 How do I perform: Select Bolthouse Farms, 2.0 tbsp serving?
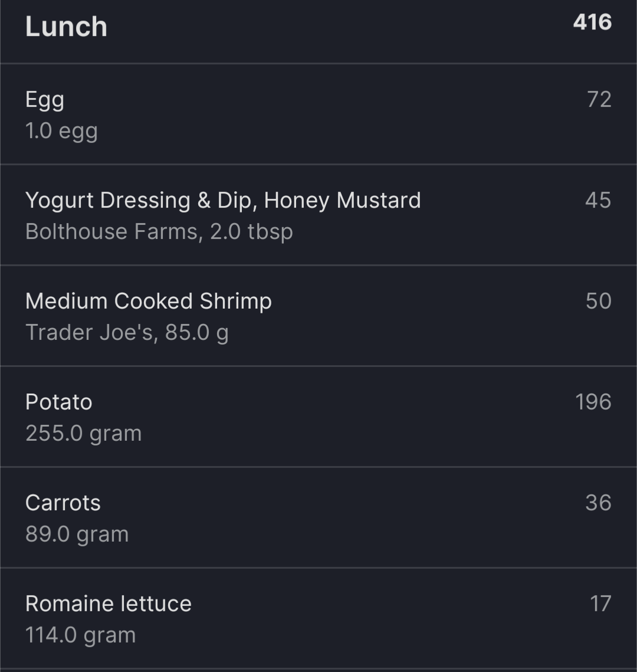(x=159, y=232)
